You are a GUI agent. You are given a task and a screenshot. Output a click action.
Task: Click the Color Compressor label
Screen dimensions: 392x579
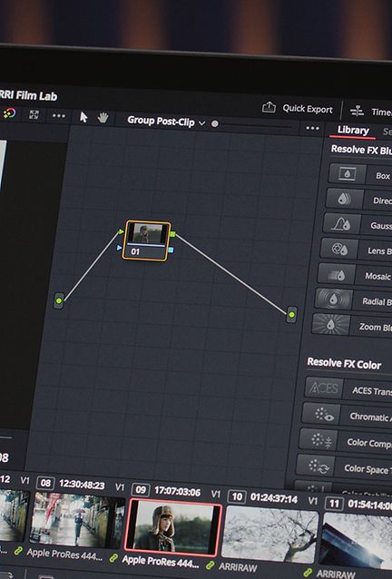369,443
